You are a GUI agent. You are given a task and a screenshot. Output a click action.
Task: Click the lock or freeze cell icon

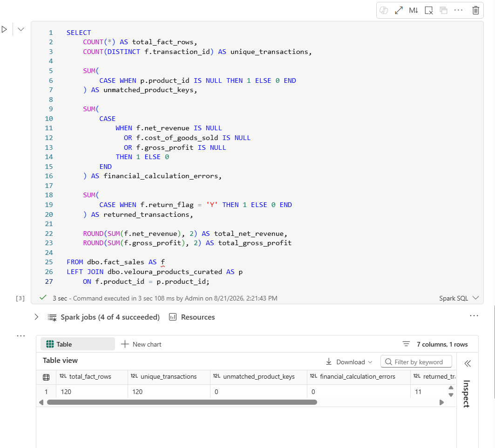pyautogui.click(x=443, y=10)
